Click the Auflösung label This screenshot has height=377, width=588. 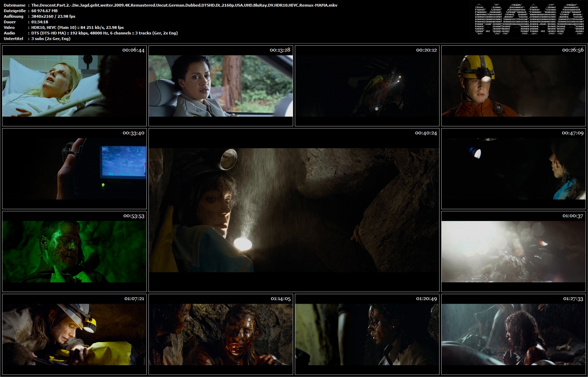[14, 16]
